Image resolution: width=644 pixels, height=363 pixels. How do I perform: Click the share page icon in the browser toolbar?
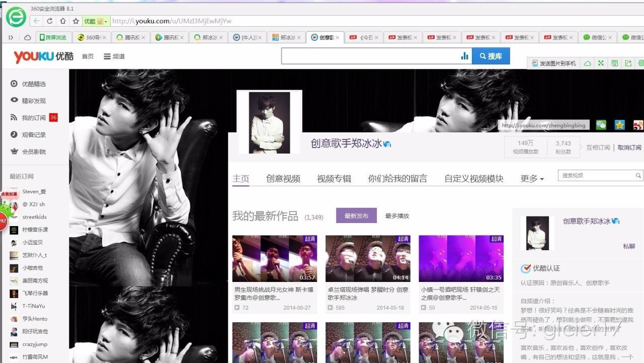coord(628,63)
